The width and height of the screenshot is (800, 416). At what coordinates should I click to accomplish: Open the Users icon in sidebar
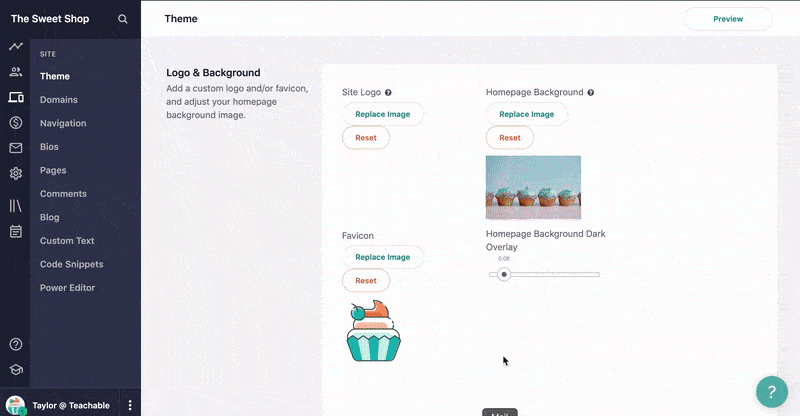click(x=16, y=72)
